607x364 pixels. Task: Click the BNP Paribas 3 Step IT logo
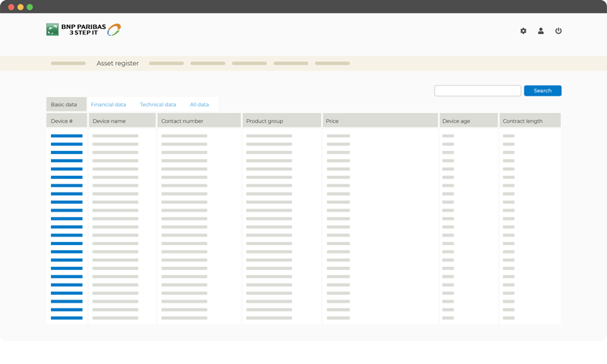(83, 30)
